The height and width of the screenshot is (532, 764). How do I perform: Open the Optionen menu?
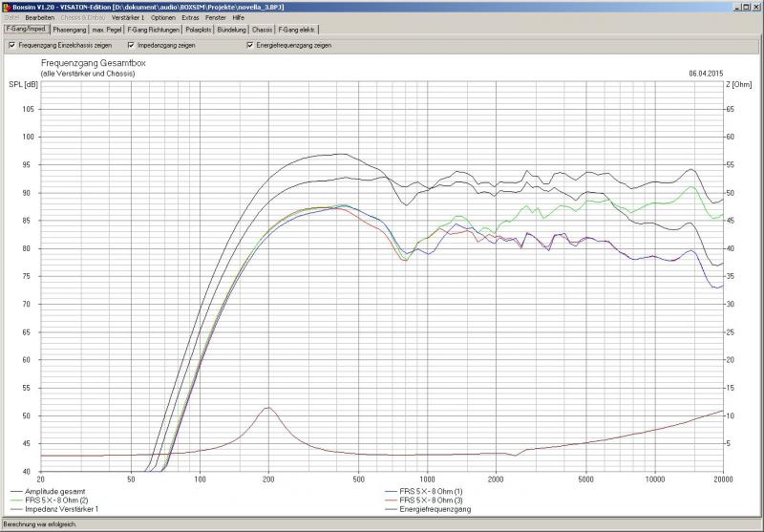pyautogui.click(x=163, y=18)
